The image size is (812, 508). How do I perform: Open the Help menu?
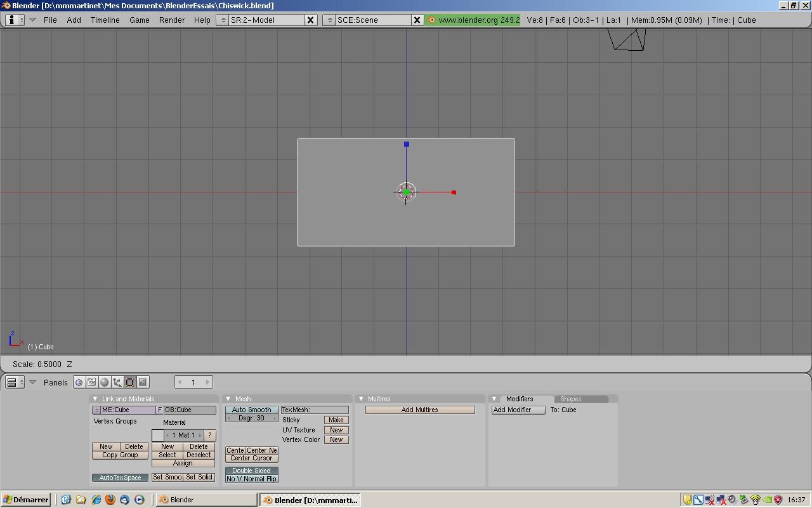(202, 20)
